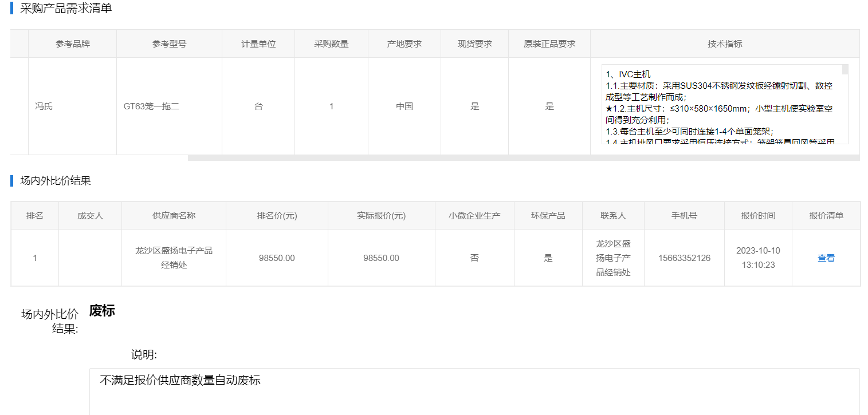Click the horizontal scrollbar under the product table
Viewport: 868px width, 415px height.
(523, 158)
